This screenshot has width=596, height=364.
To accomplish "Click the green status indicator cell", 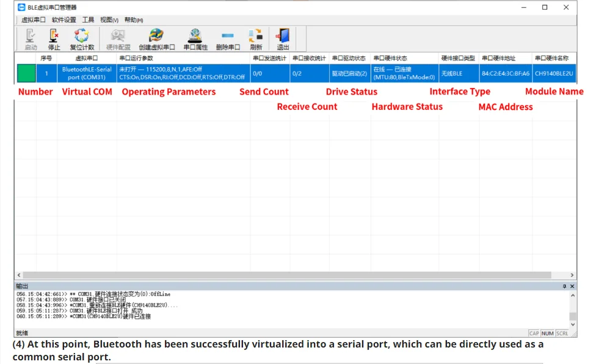I will (x=26, y=73).
